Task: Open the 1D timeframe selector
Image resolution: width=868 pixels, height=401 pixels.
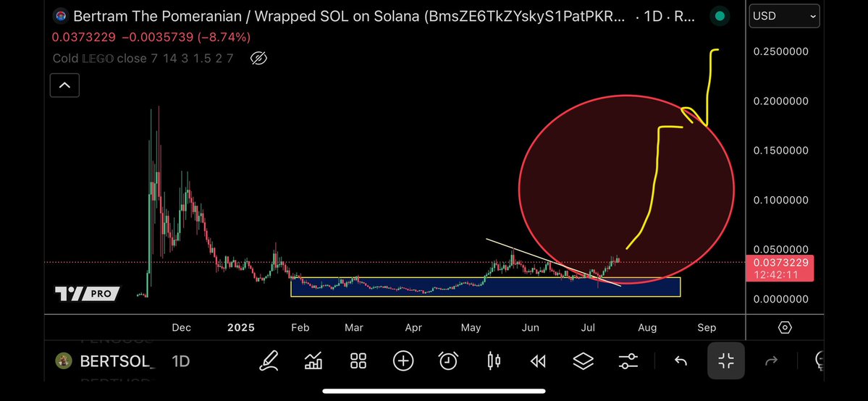Action: 180,362
